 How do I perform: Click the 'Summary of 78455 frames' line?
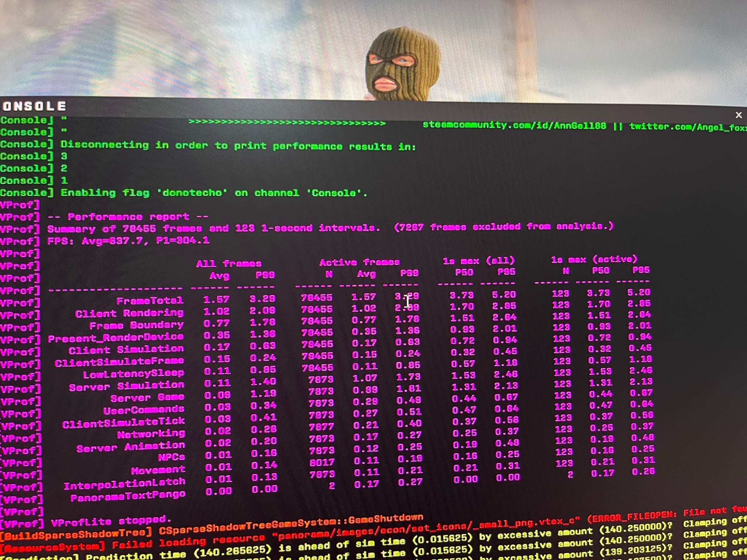pyautogui.click(x=330, y=227)
